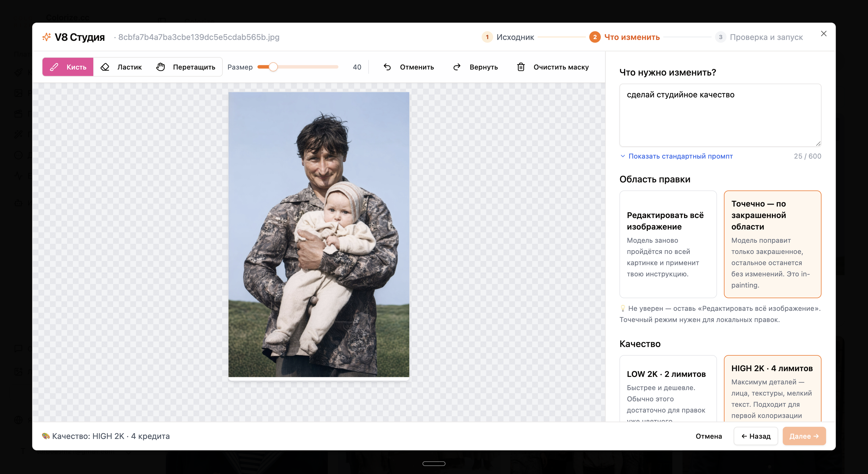Viewport: 868px width, 474px height.
Task: Click the eraser icon beside Ластик
Action: 105,67
